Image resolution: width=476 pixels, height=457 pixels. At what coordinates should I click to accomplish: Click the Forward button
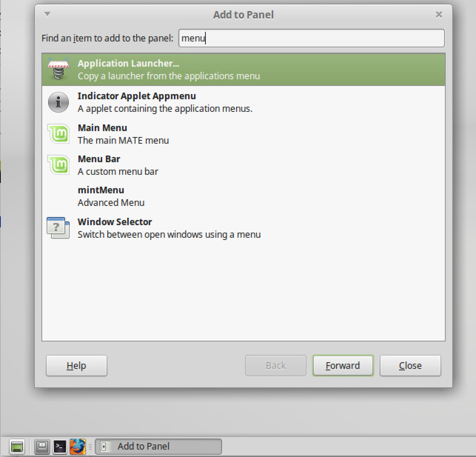click(x=343, y=366)
